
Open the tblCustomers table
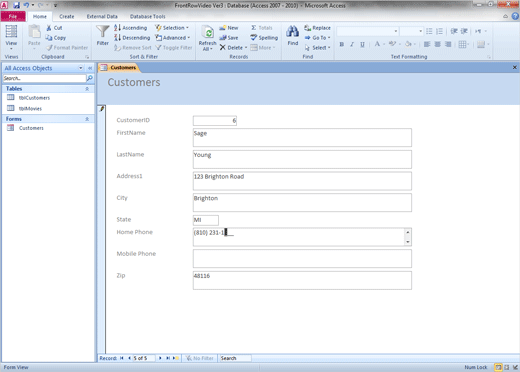click(x=34, y=98)
